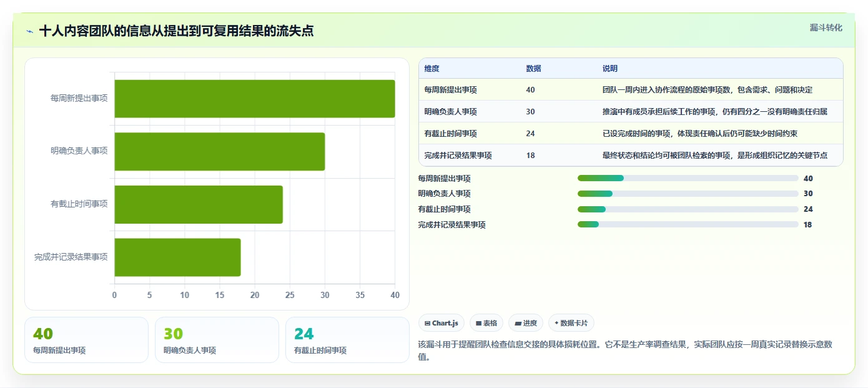Click the 完成并记录结果事项 progress bar
868x388 pixels.
[688, 225]
